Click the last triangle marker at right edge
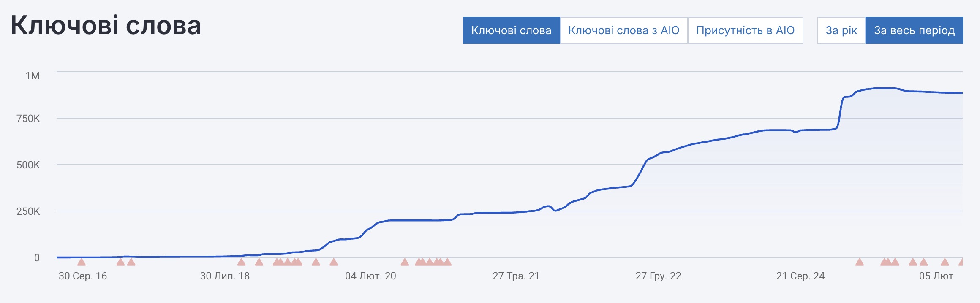Viewport: 980px width, 303px height. pyautogui.click(x=961, y=262)
